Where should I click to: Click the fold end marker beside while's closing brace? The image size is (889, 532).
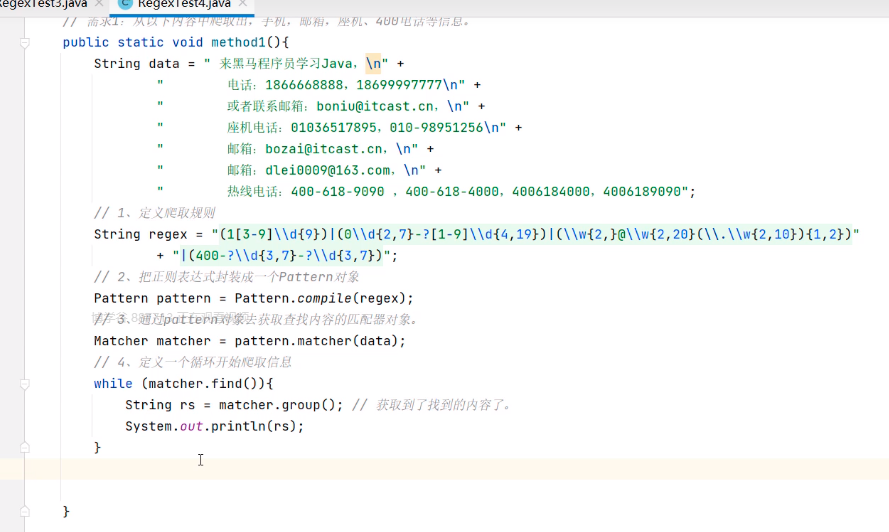(25, 447)
